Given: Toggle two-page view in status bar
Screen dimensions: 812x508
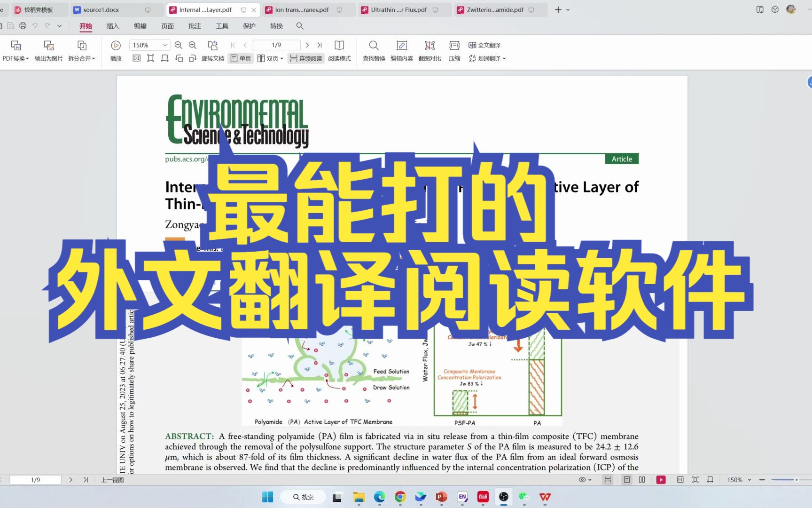Looking at the screenshot, I should 642,480.
